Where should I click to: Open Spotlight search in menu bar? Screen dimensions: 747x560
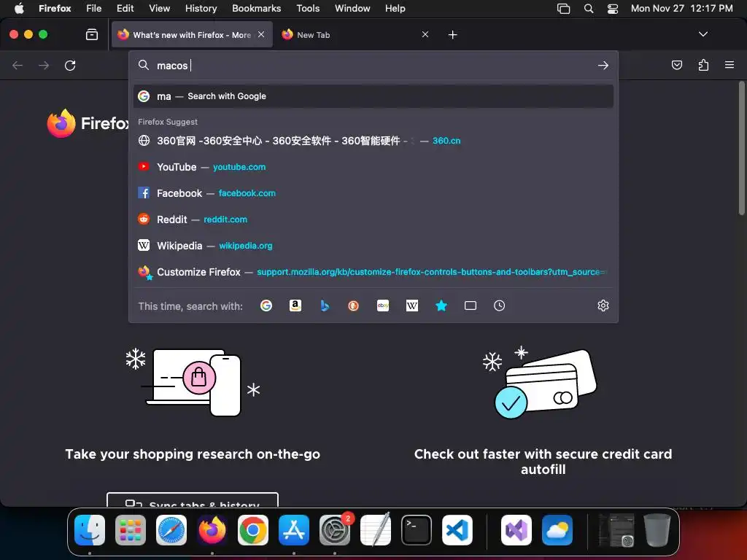point(589,8)
